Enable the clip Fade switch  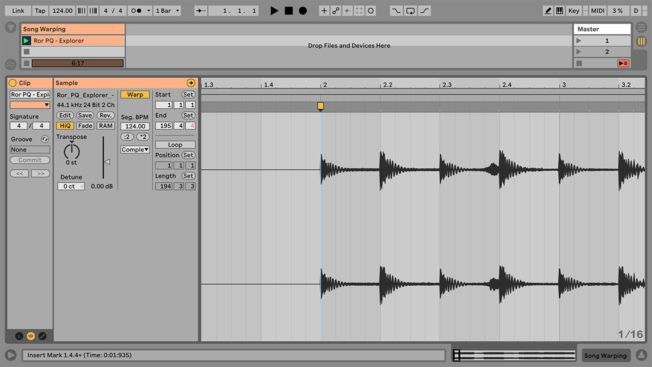tap(85, 126)
